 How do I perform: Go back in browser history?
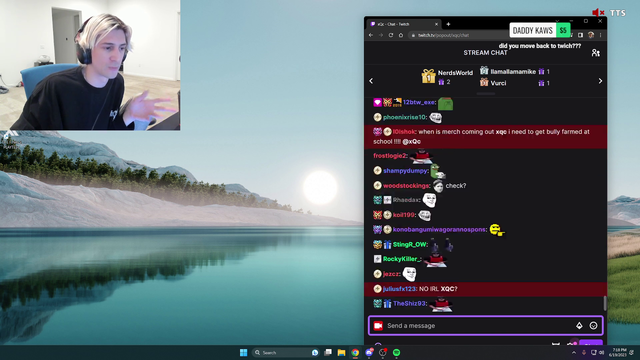tap(371, 35)
